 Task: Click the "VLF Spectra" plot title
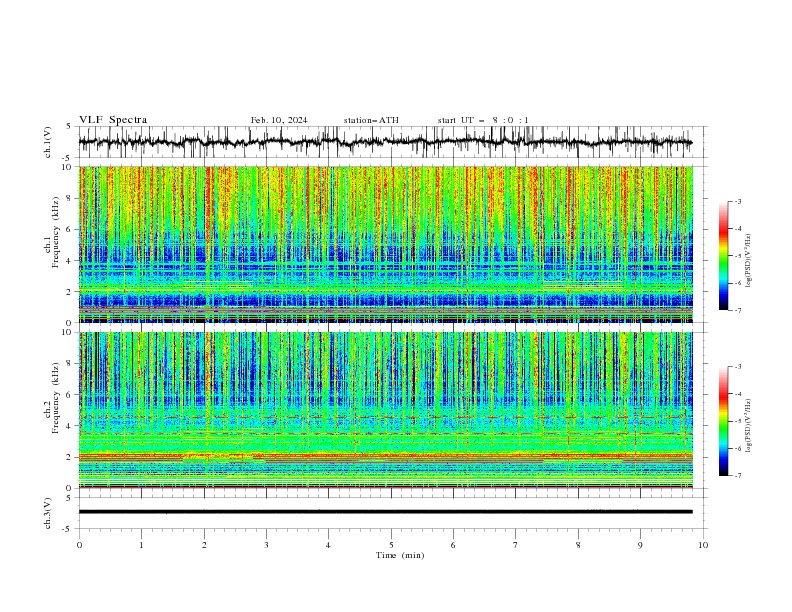[x=113, y=120]
